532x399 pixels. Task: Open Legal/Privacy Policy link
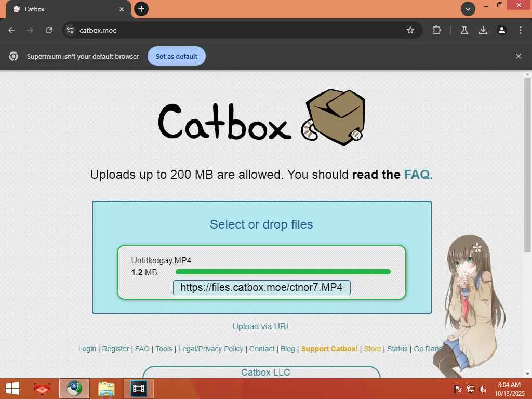(x=211, y=349)
